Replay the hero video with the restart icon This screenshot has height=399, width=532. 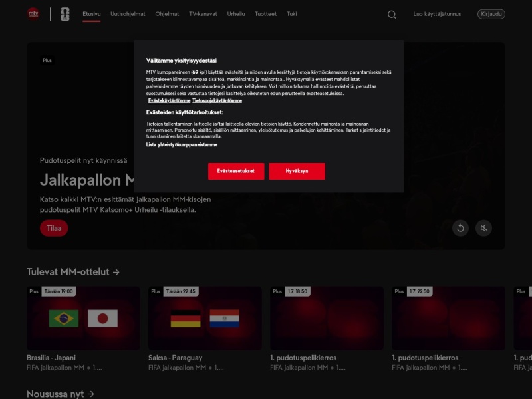(x=460, y=228)
